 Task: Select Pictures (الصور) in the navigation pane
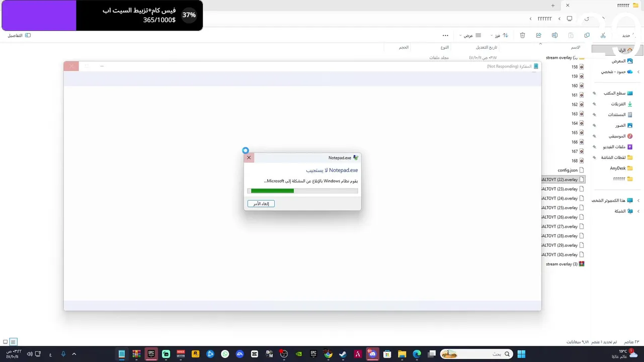pos(624,125)
